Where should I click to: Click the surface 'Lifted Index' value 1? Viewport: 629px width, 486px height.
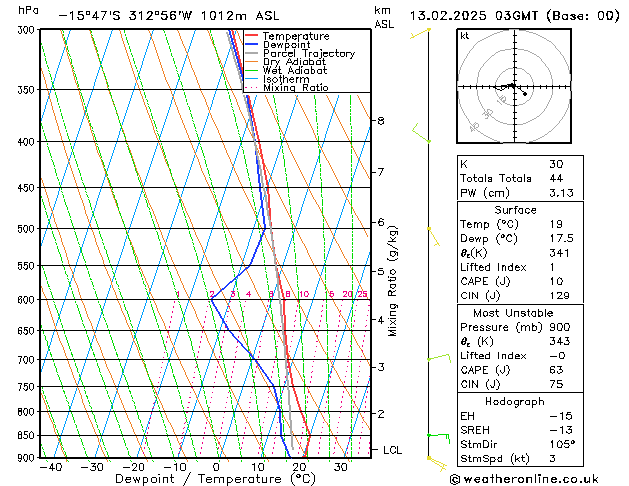coord(552,267)
